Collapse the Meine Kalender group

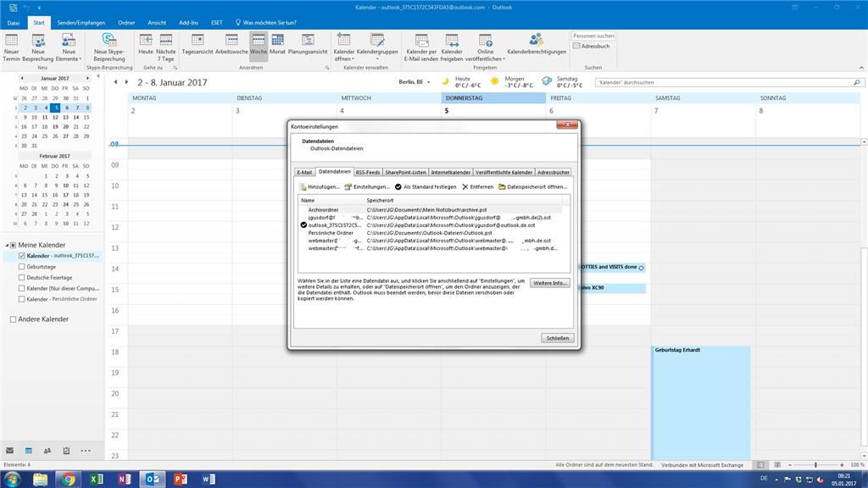7,245
